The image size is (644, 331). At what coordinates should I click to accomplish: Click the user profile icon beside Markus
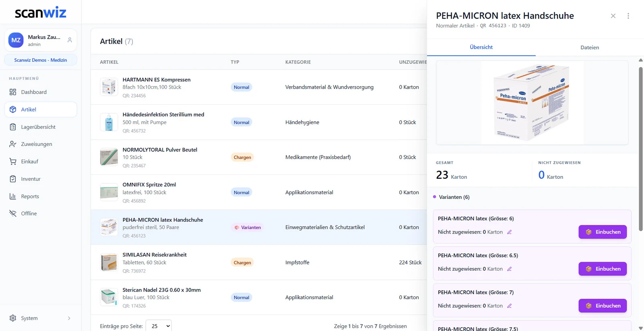click(x=70, y=40)
